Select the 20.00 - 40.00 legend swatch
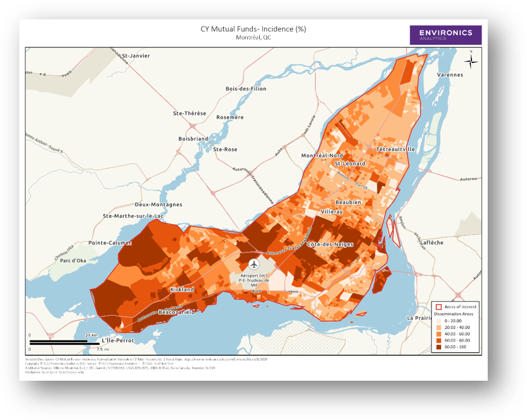This screenshot has height=420, width=527. coord(439,328)
